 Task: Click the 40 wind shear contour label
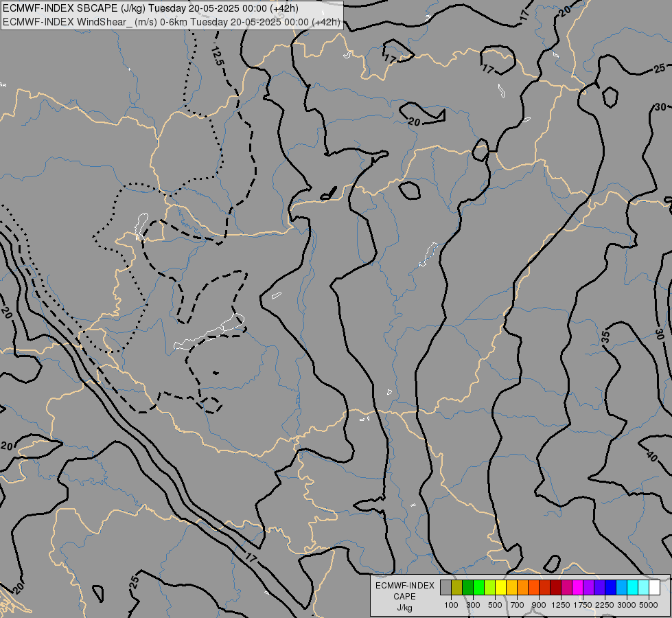(652, 457)
